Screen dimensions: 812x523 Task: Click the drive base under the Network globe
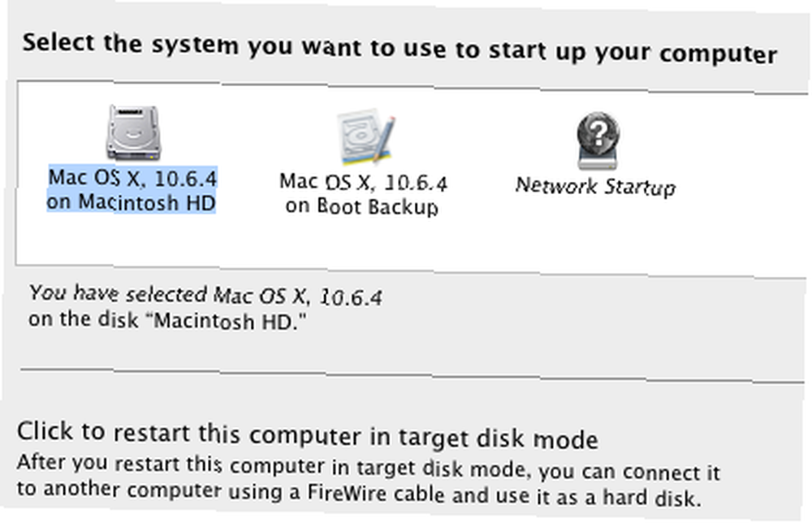point(598,161)
